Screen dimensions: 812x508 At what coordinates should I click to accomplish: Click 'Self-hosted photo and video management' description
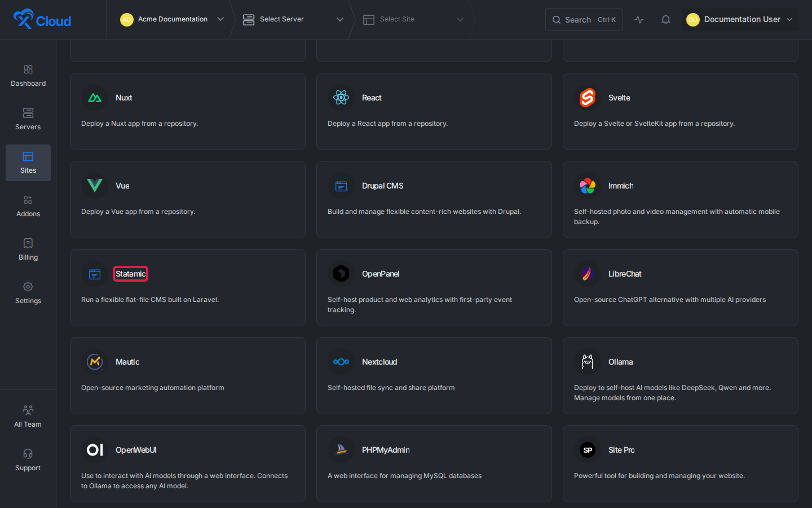[x=677, y=217]
